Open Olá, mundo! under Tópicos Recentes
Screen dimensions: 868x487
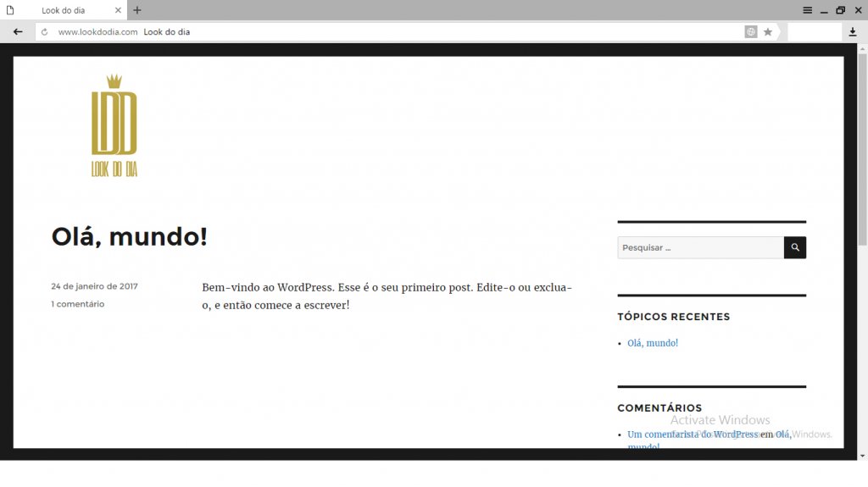click(x=653, y=343)
